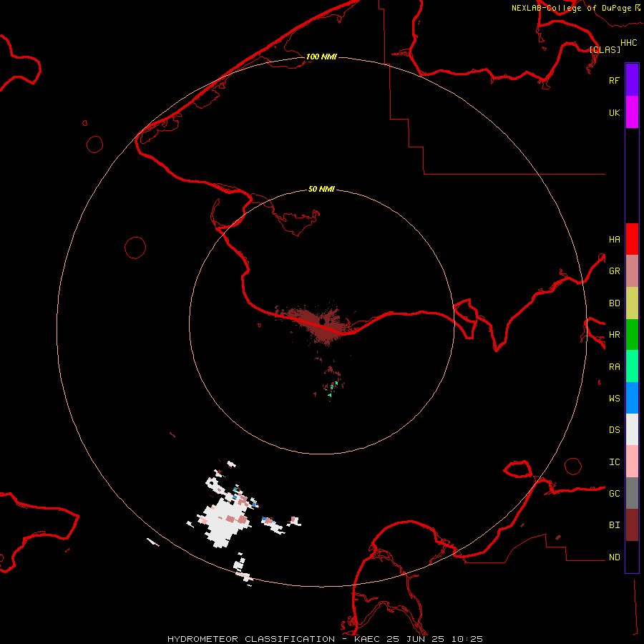Click the 50 NMI range ring label
This screenshot has width=644, height=644.
(x=321, y=189)
